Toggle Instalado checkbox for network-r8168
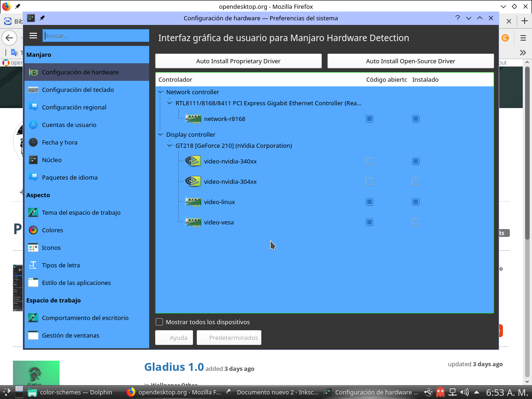 point(416,119)
